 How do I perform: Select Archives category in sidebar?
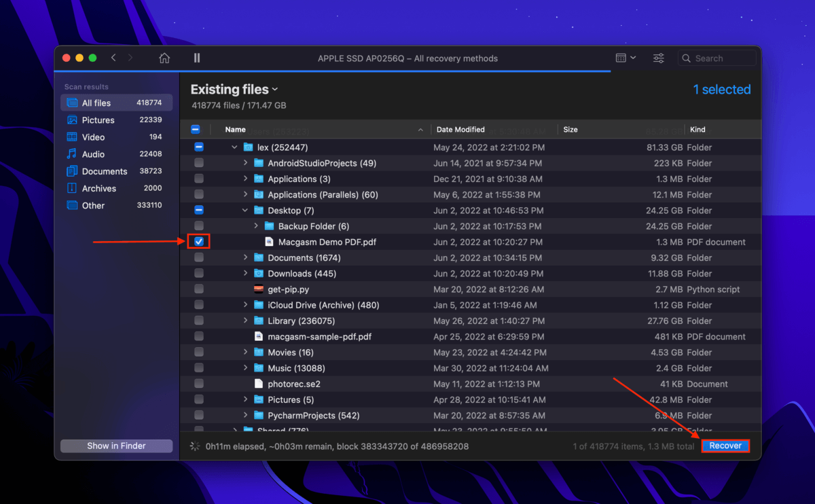[116, 188]
